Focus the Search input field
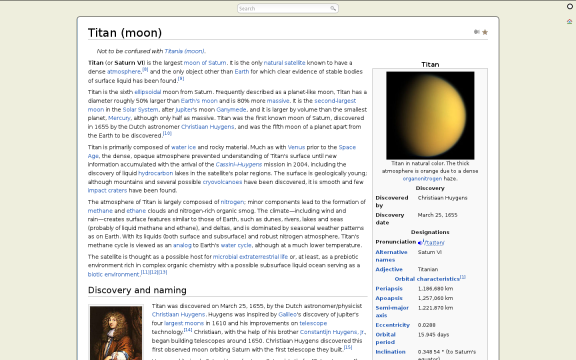This screenshot has height=360, width=576. (x=288, y=8)
